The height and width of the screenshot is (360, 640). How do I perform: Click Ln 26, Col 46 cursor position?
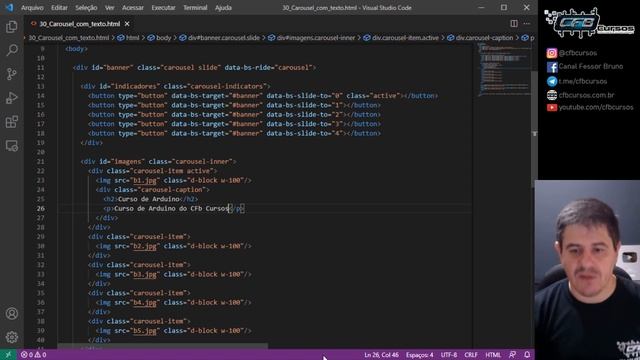[381, 355]
